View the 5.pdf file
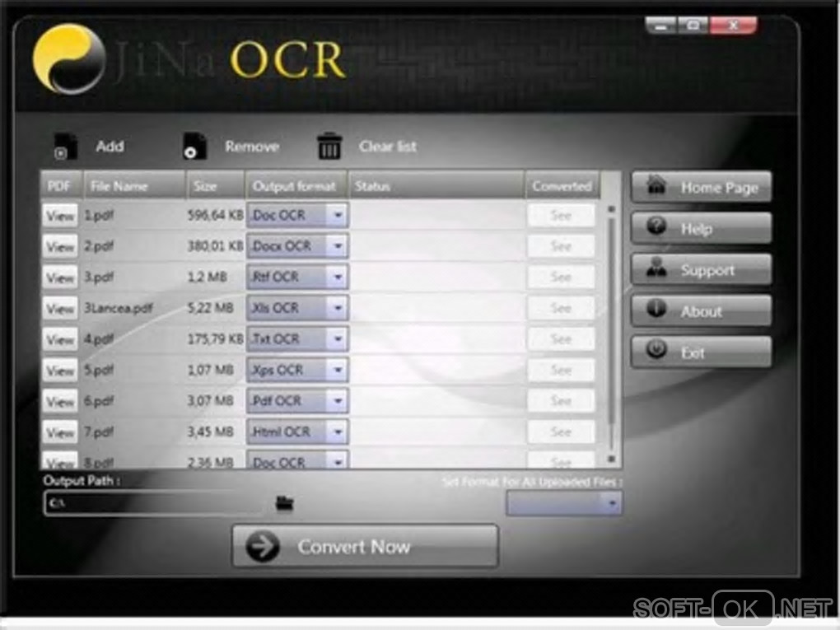The height and width of the screenshot is (630, 840). (60, 371)
